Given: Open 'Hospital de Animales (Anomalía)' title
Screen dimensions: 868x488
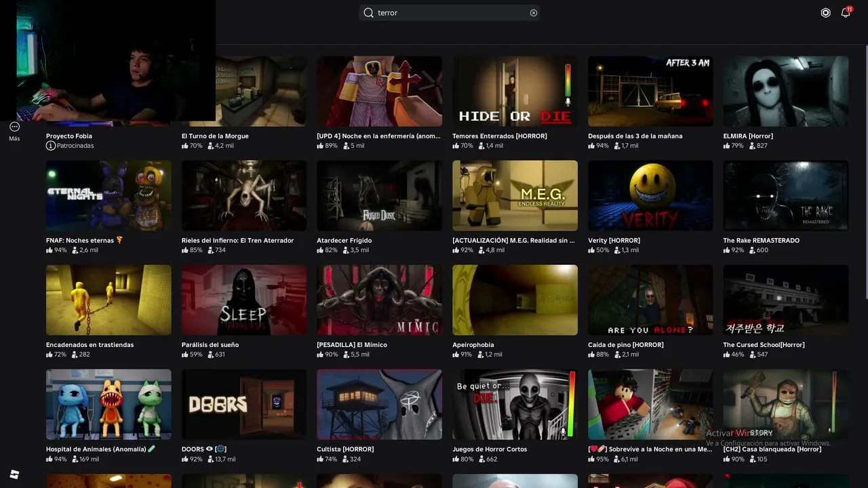Looking at the screenshot, I should click(x=101, y=449).
